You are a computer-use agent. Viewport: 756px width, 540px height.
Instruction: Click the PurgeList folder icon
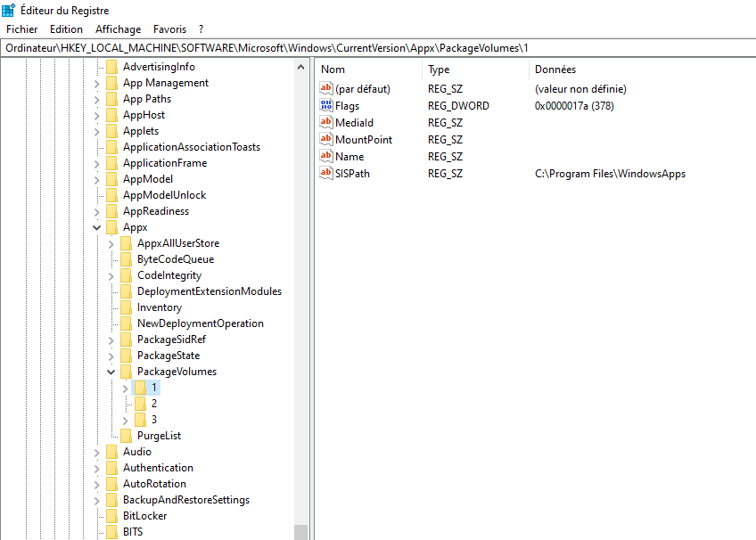click(127, 436)
